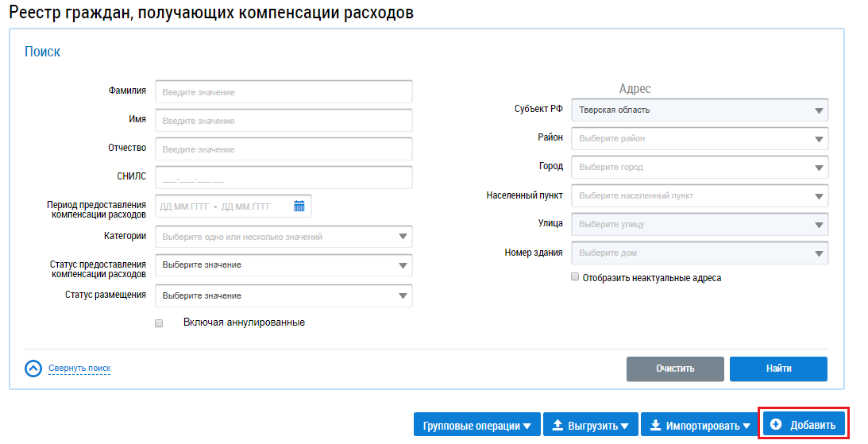Screen dimensions: 868x444
Task: Expand the Категории dropdown
Action: pos(284,237)
